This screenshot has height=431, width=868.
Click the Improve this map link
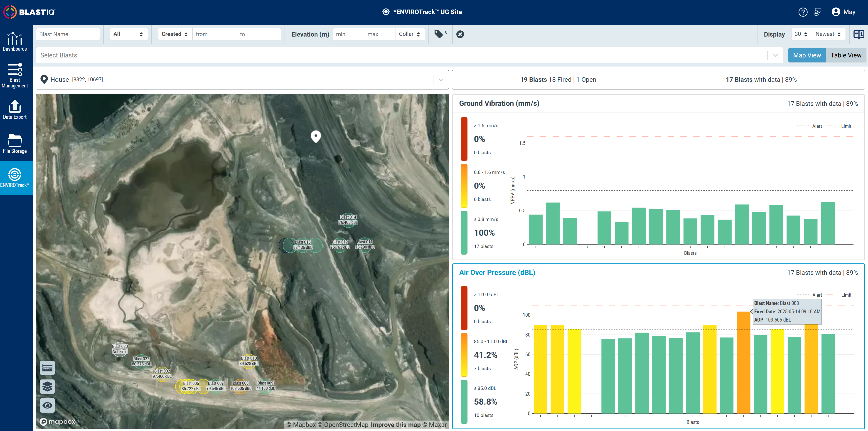[396, 425]
